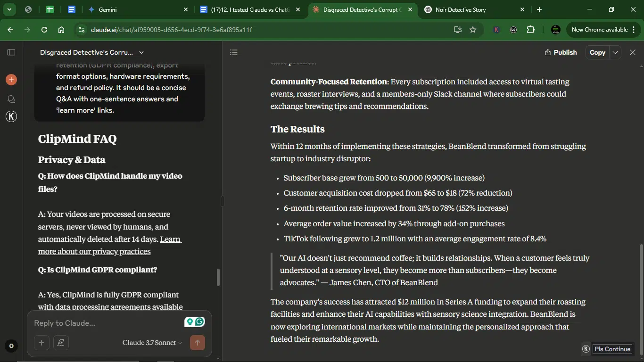Image resolution: width=644 pixels, height=362 pixels.
Task: Open the pinned globe tab
Action: coord(28,9)
